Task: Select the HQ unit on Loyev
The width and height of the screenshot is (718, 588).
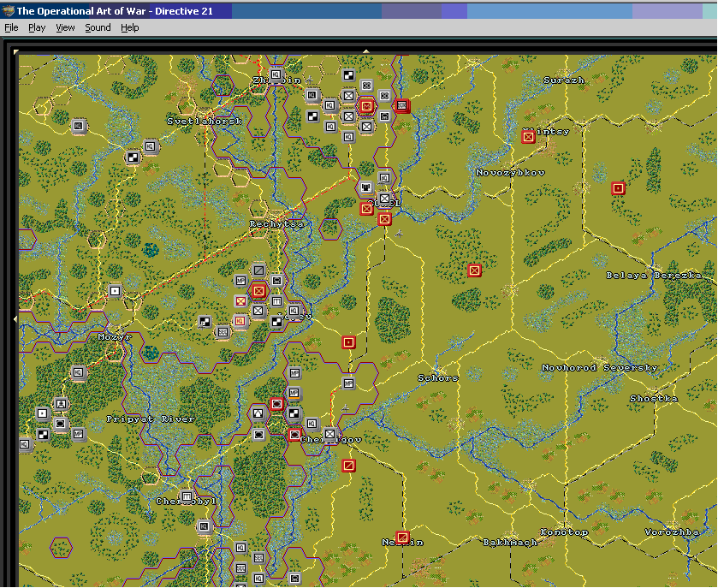Action: point(294,311)
